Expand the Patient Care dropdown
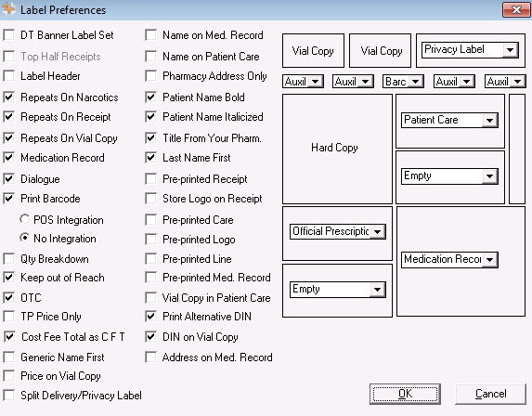 coord(489,120)
